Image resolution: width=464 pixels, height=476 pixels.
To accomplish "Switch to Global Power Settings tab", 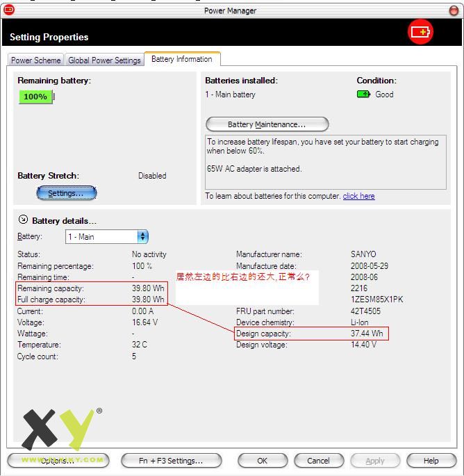I will pyautogui.click(x=104, y=60).
